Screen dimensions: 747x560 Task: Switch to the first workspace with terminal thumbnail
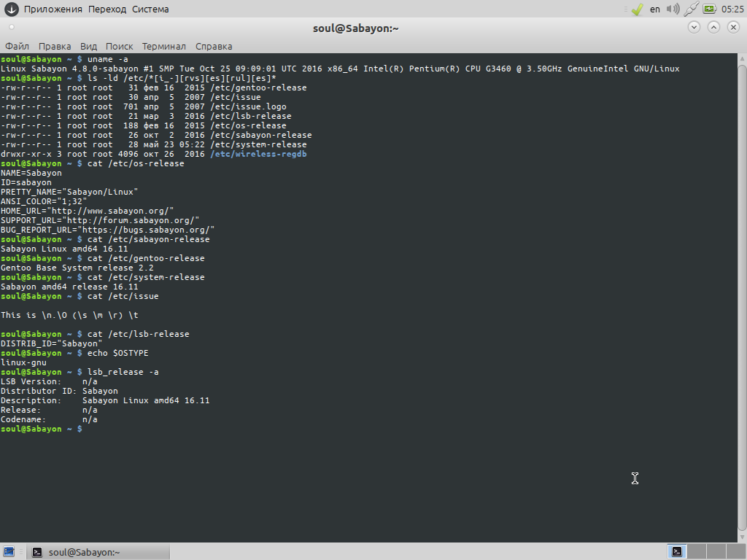pos(676,552)
